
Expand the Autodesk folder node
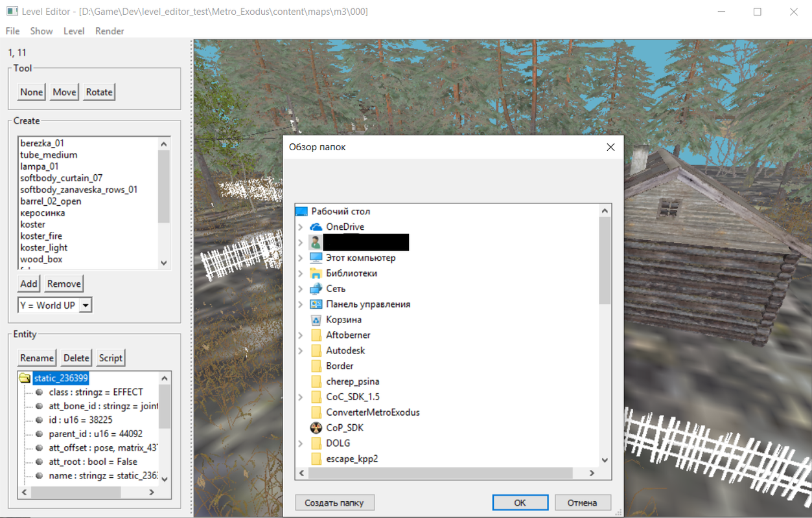[301, 350]
